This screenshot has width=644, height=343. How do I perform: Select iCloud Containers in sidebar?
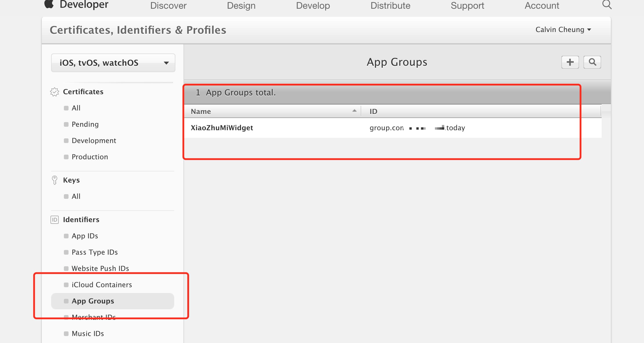102,285
